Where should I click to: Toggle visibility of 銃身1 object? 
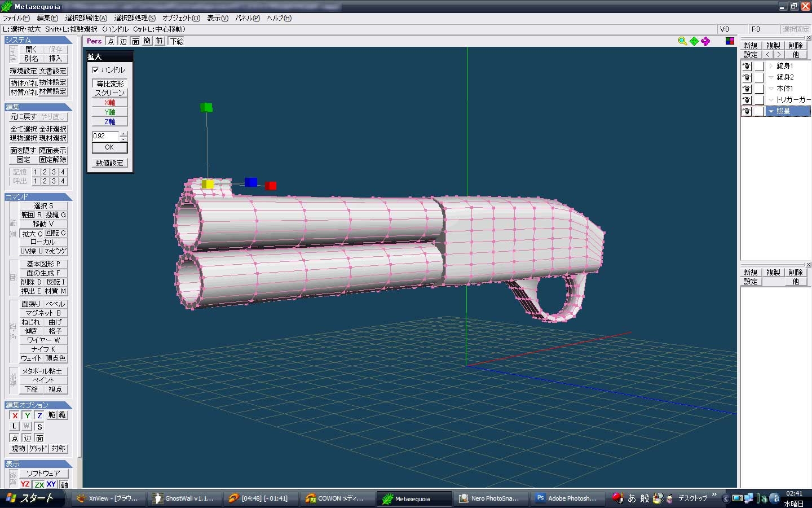(x=747, y=66)
